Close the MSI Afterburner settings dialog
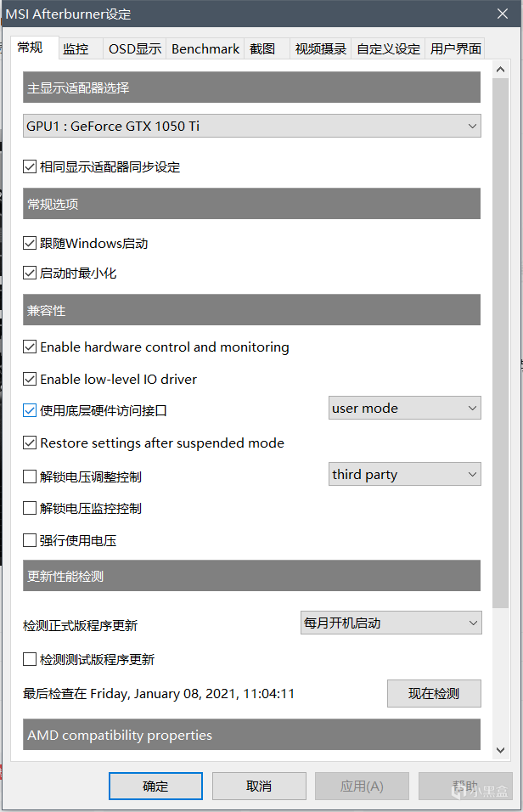 tap(503, 14)
